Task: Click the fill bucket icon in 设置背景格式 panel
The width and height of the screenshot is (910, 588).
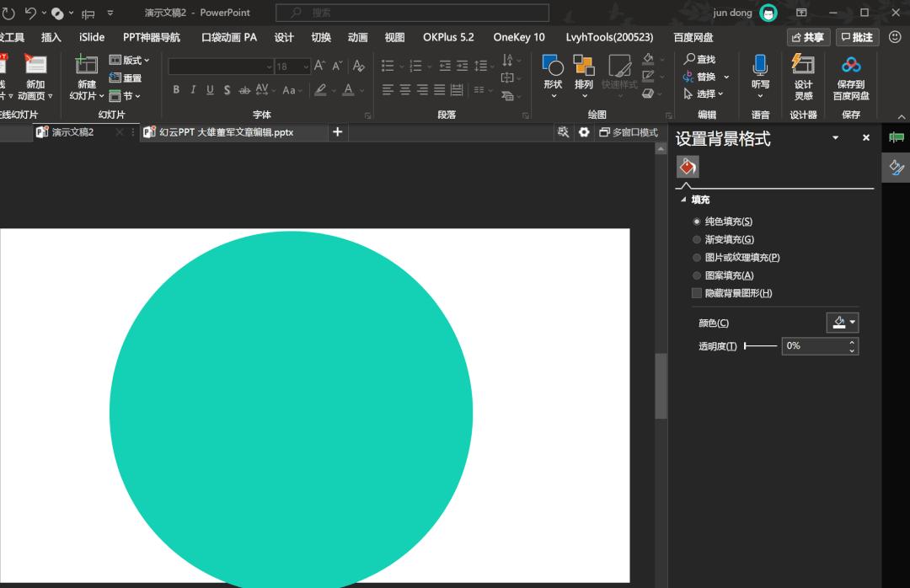Action: pyautogui.click(x=688, y=166)
